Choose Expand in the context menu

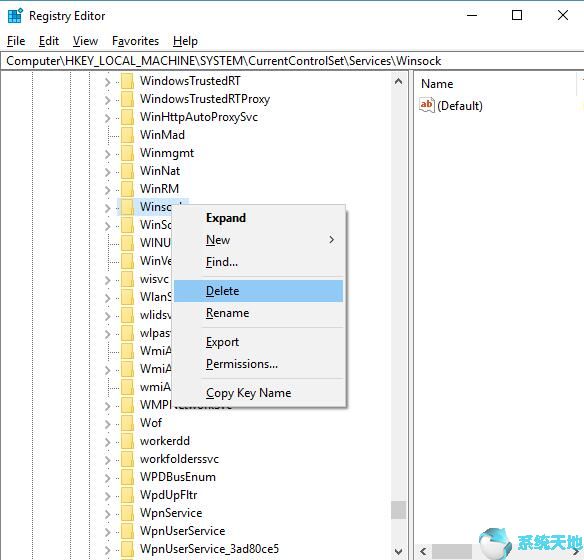coord(258,218)
